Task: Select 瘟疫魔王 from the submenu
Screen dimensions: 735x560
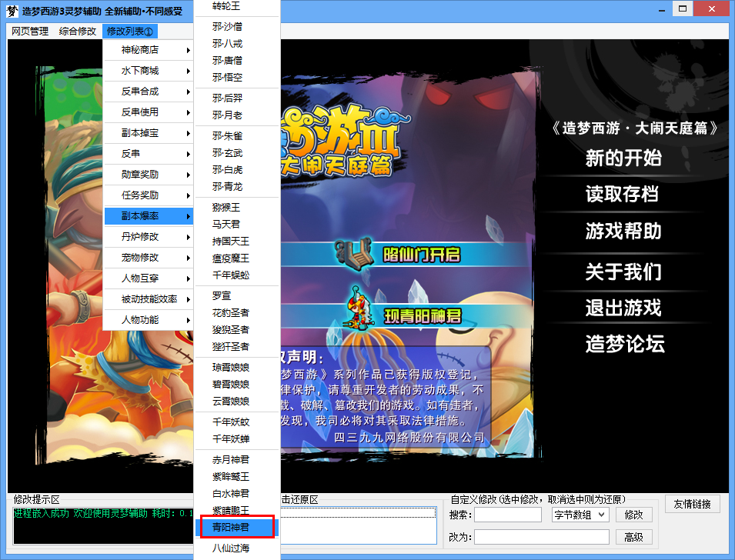Action: click(x=237, y=258)
